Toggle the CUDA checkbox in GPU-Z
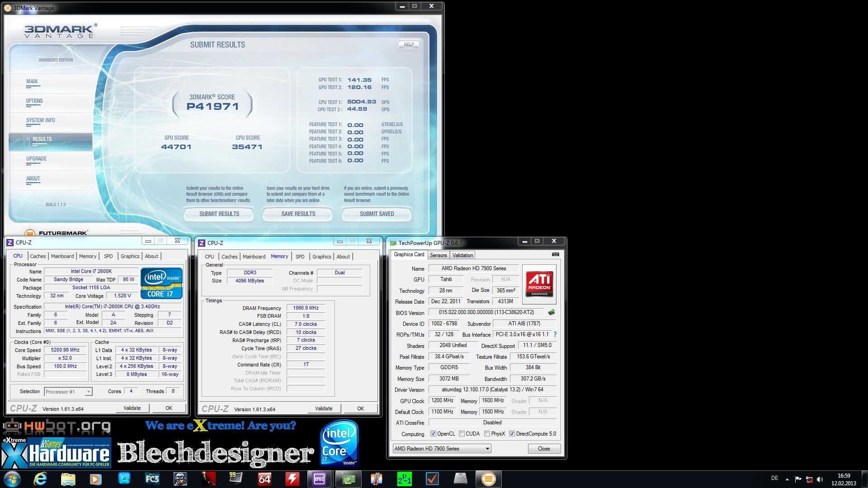868x488 pixels. pos(462,434)
